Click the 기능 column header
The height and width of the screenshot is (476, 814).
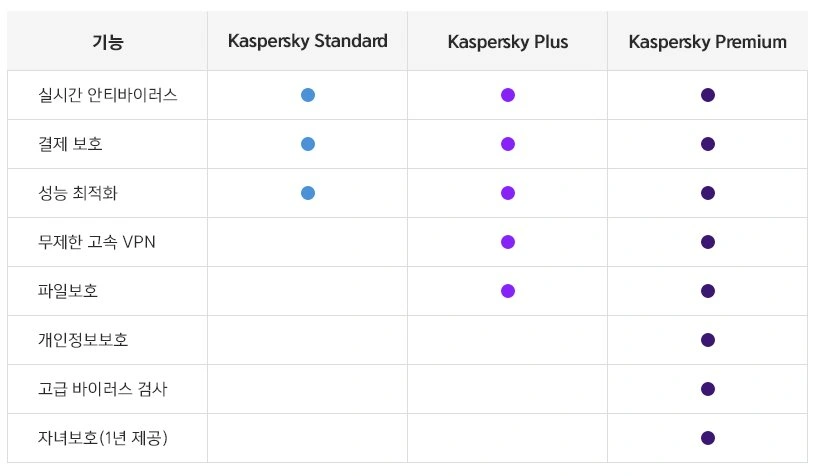(107, 42)
